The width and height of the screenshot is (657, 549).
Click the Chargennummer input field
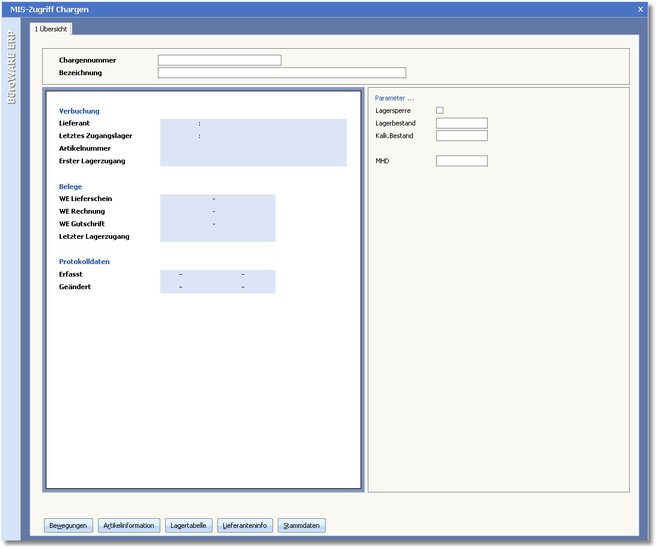(x=219, y=60)
